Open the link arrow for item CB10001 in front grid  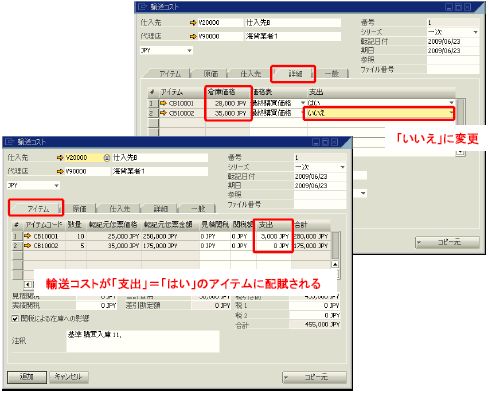tap(27, 236)
